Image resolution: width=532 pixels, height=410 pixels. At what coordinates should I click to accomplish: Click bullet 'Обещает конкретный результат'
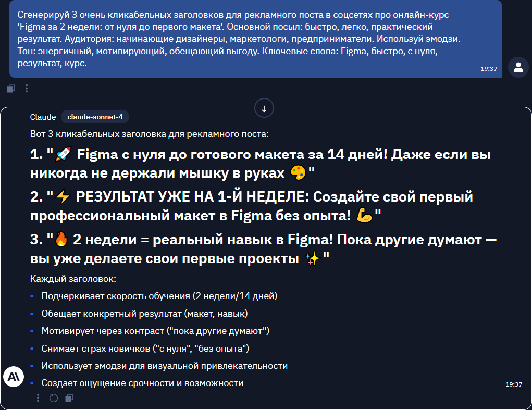tap(144, 314)
